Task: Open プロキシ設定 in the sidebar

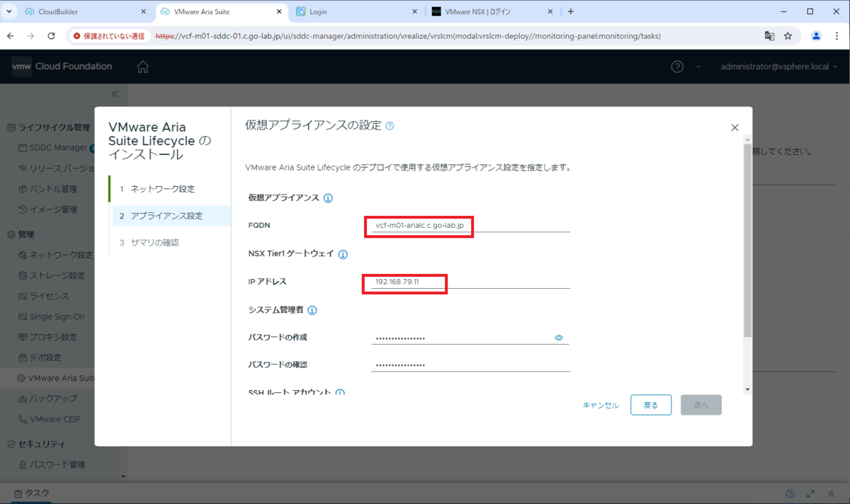Action: point(47,337)
